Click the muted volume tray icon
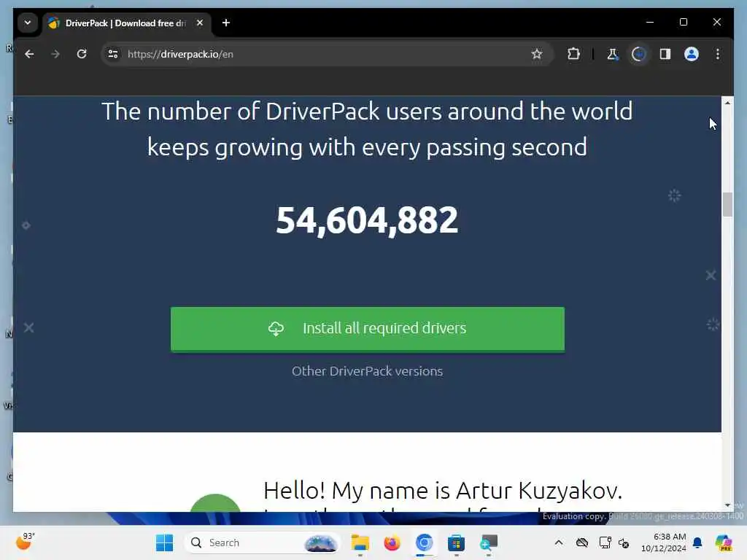 point(624,542)
